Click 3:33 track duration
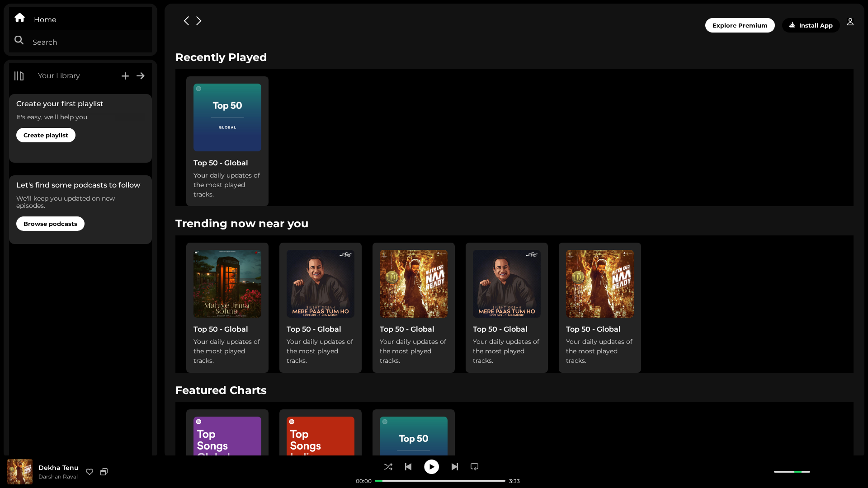Viewport: 868px width, 488px height. click(x=514, y=481)
